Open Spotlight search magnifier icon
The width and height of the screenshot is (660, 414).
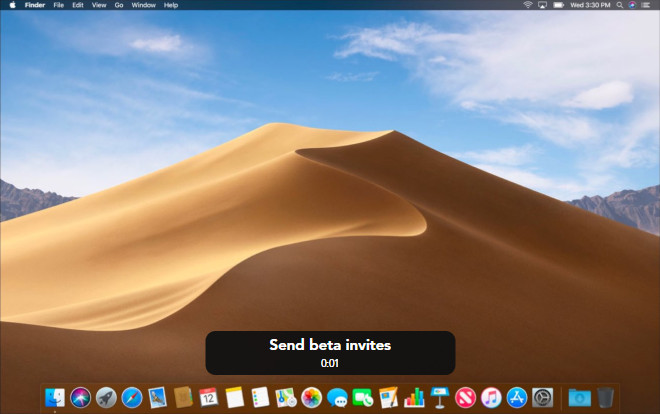coord(620,5)
